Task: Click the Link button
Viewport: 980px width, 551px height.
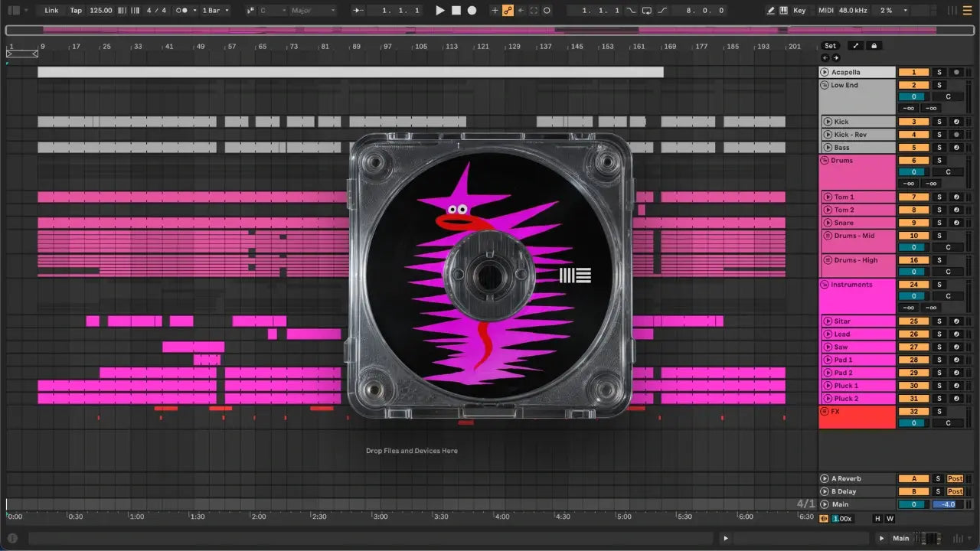Action: [x=51, y=11]
